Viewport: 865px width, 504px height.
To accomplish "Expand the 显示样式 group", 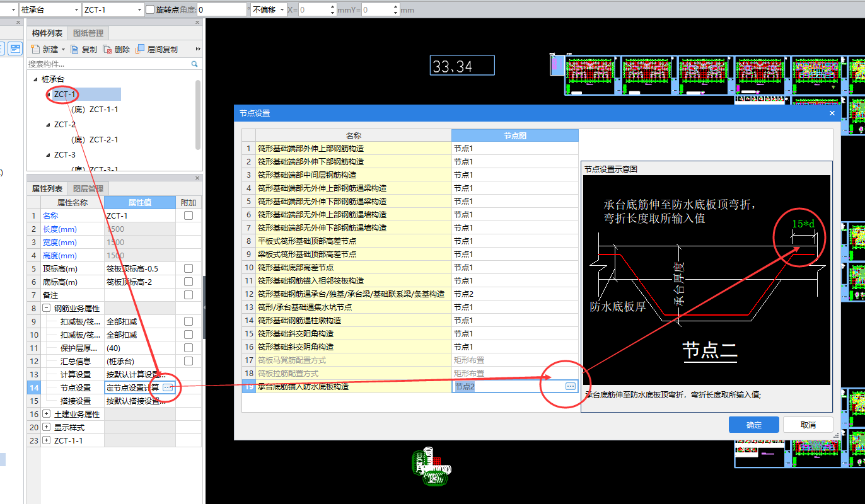I will click(46, 427).
